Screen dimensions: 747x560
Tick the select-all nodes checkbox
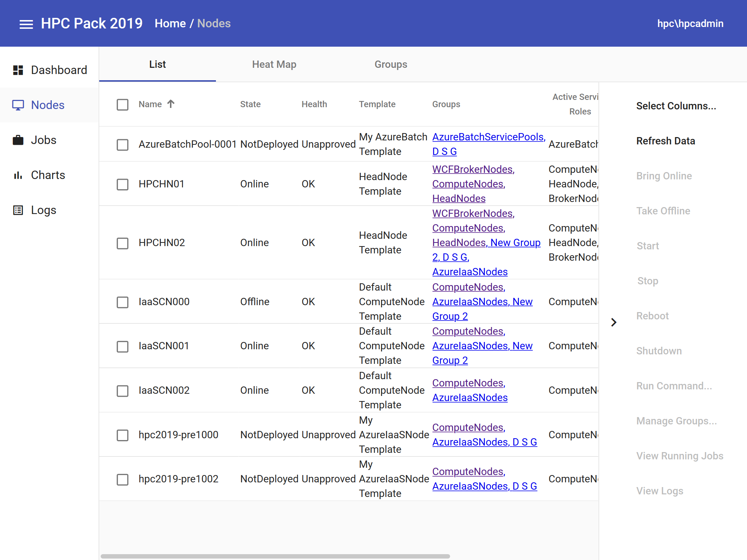click(123, 105)
